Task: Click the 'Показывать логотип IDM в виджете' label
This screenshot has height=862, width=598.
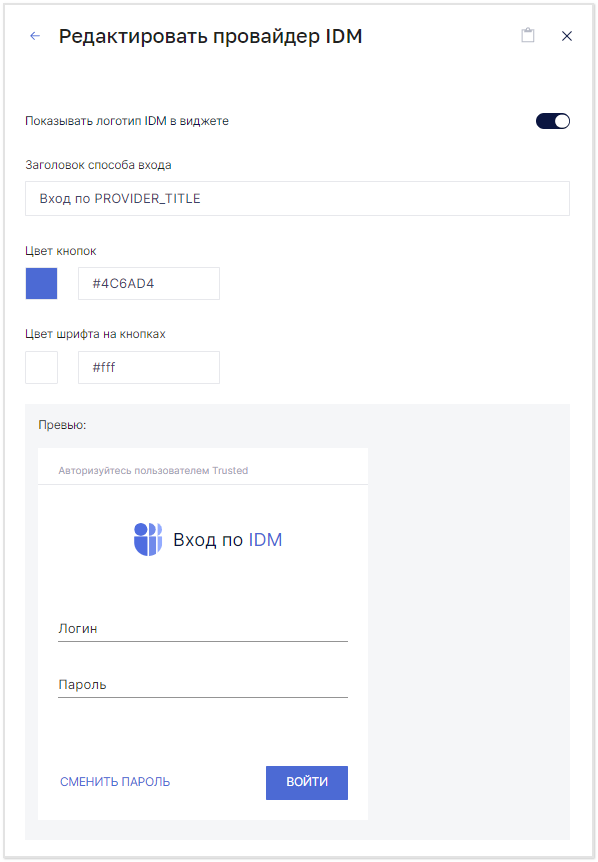Action: pos(127,121)
